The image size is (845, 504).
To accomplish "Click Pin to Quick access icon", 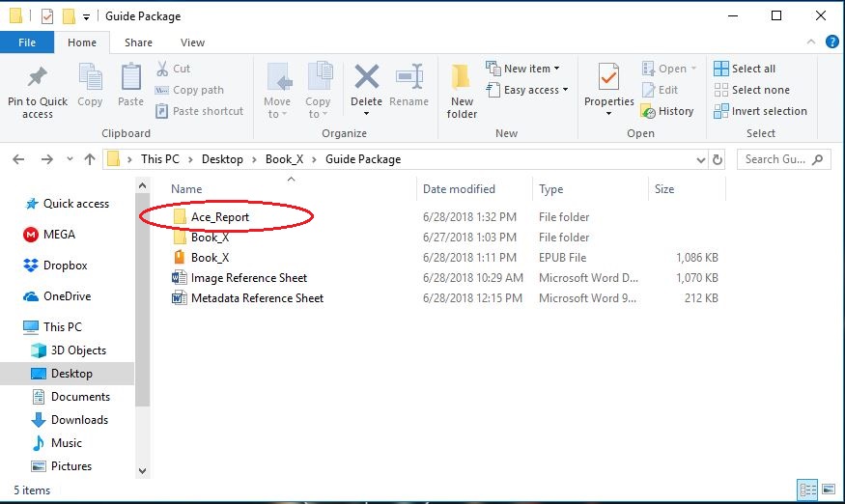I will pyautogui.click(x=38, y=78).
